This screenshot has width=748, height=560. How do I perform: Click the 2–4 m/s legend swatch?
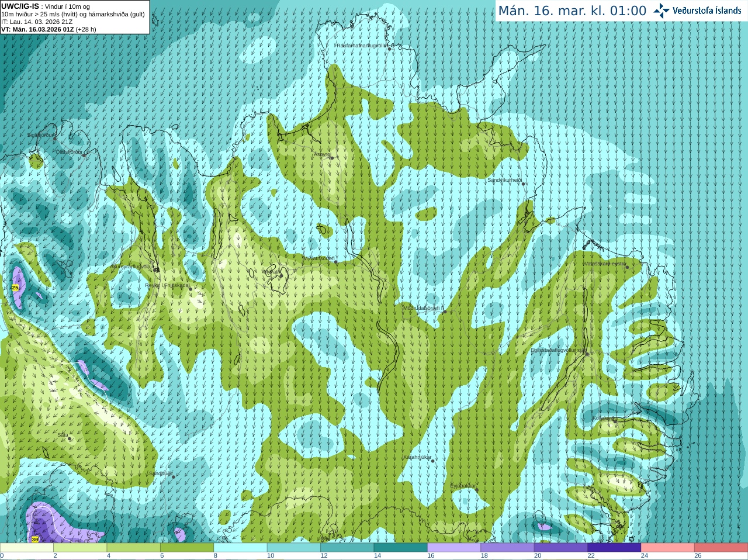click(x=80, y=548)
